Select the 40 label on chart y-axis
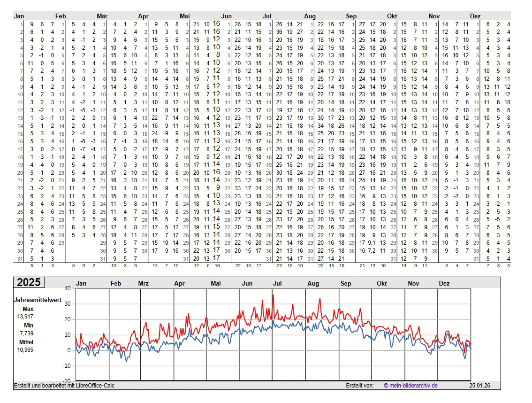 [67, 288]
